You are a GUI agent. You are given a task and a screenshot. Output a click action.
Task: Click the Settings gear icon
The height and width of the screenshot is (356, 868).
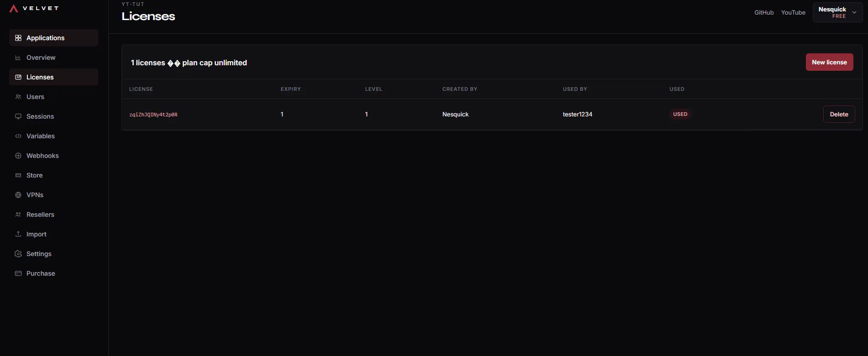pos(18,254)
